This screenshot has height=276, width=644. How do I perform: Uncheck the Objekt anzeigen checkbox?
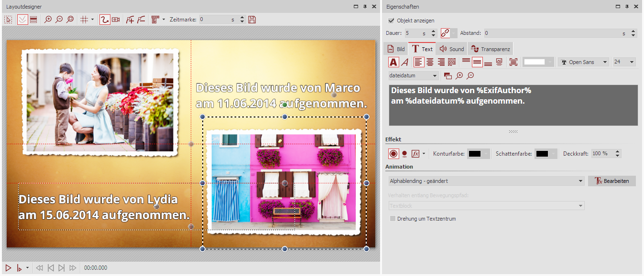tap(391, 21)
